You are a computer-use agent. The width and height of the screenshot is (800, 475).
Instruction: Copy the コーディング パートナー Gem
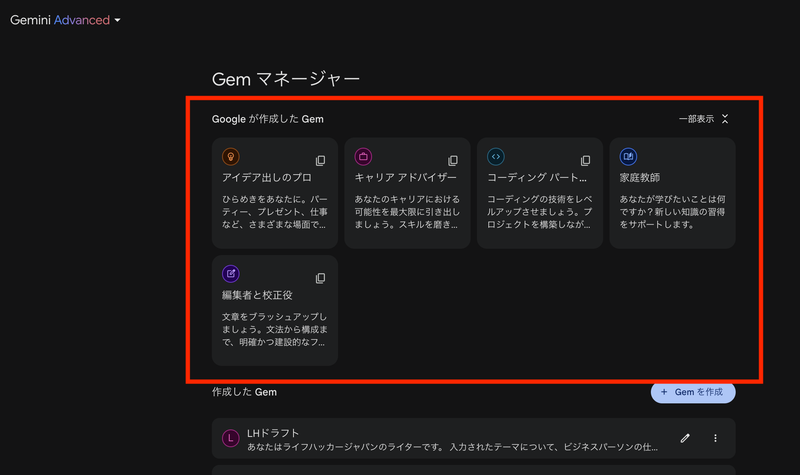click(585, 161)
